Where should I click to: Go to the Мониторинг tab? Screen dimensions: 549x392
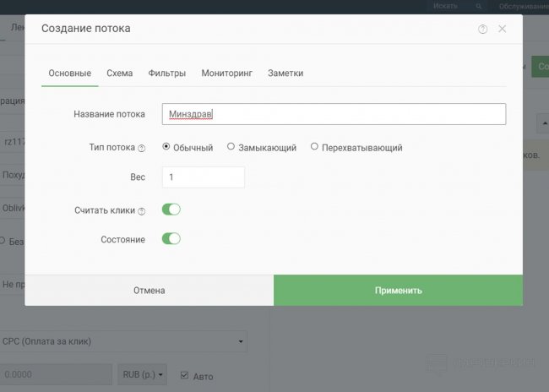pos(226,73)
